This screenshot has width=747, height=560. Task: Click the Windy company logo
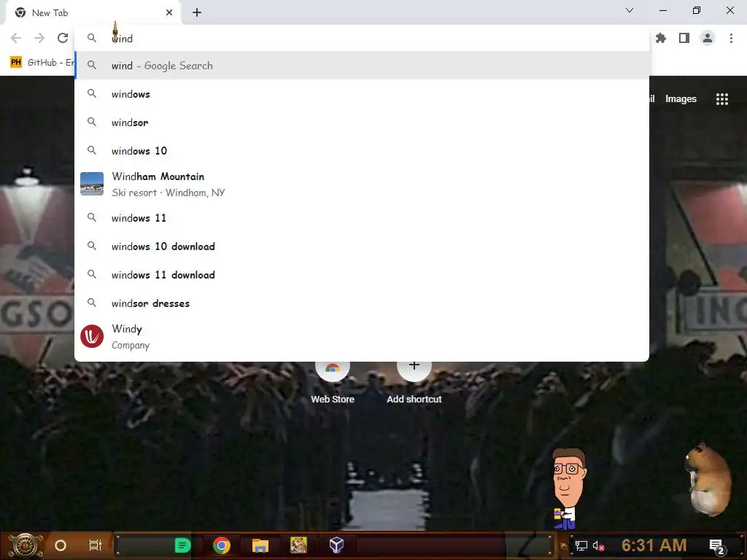(92, 336)
